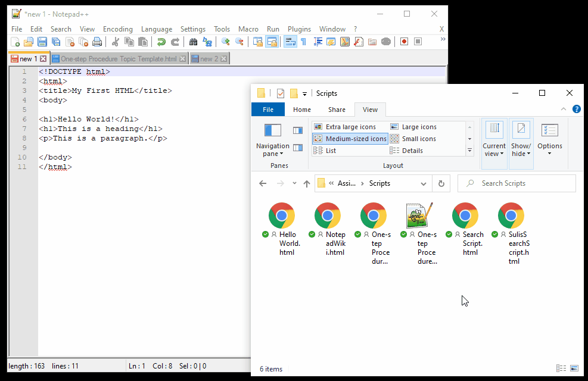Switch to the One-step Procedure Topic Template.html tab

pos(119,59)
